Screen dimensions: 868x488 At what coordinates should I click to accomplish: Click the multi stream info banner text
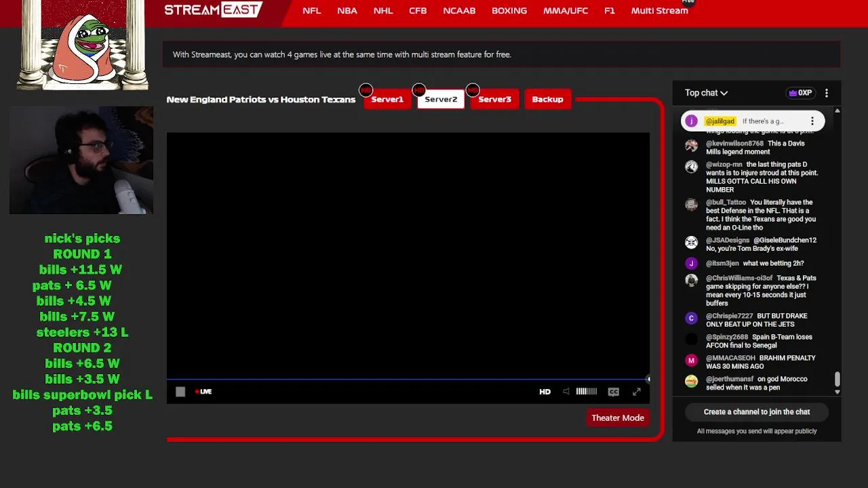[x=342, y=55]
